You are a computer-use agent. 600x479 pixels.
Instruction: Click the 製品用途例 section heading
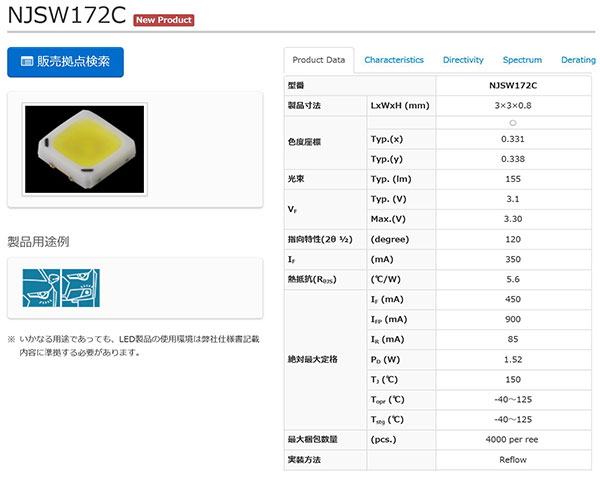click(x=38, y=242)
